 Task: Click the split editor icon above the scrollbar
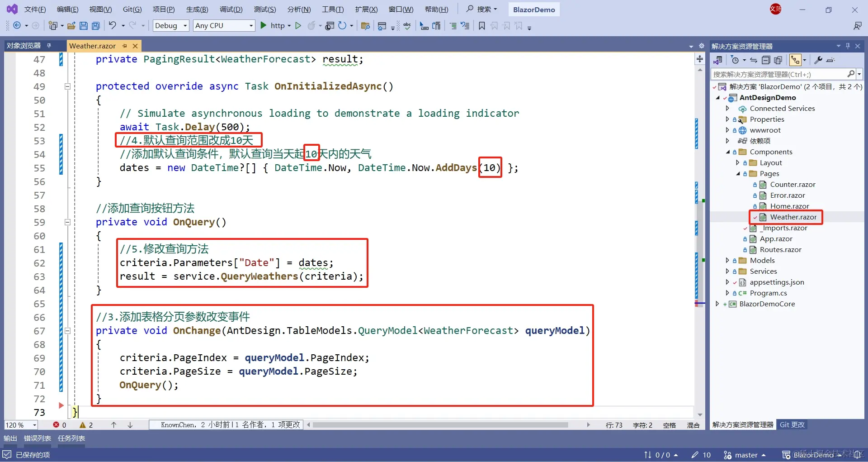click(x=700, y=59)
